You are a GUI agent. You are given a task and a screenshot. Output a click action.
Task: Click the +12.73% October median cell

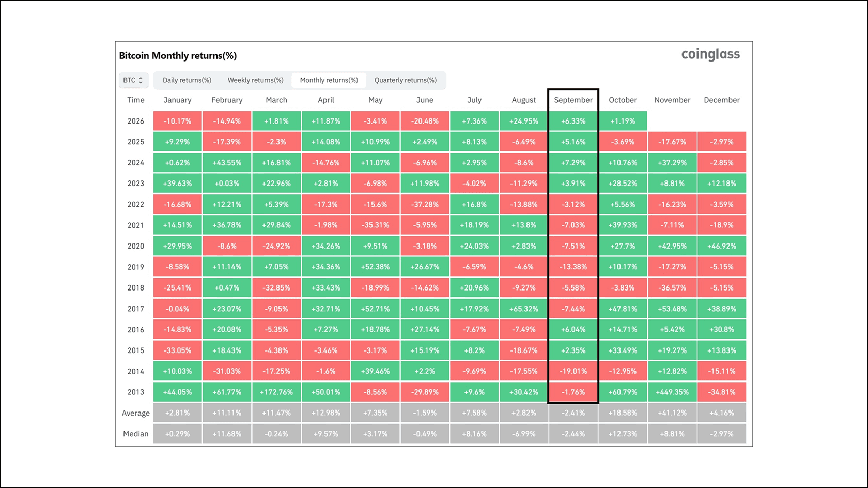pyautogui.click(x=623, y=434)
